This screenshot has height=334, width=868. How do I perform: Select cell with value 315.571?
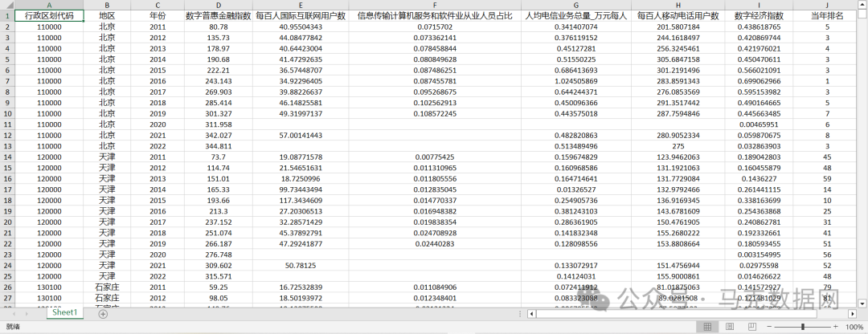(218, 276)
